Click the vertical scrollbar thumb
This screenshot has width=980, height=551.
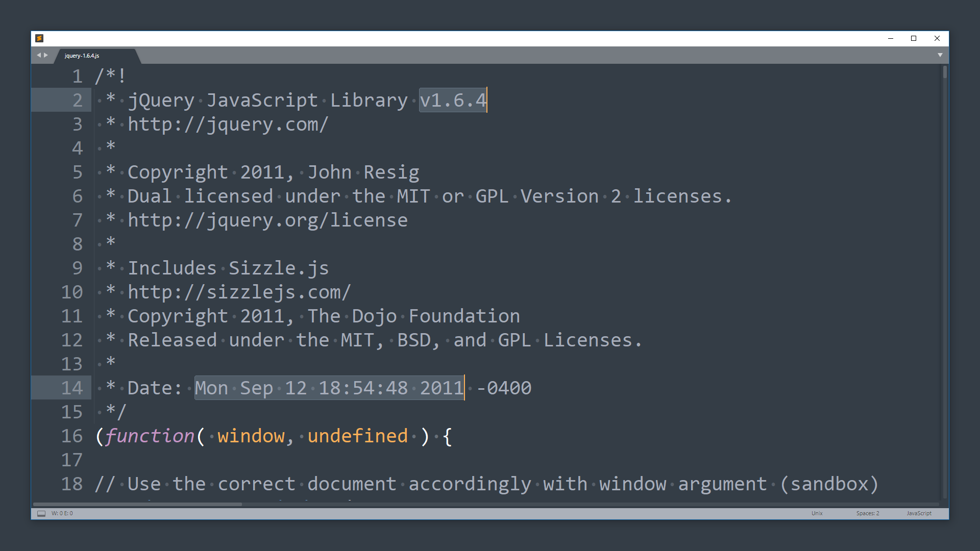[945, 72]
